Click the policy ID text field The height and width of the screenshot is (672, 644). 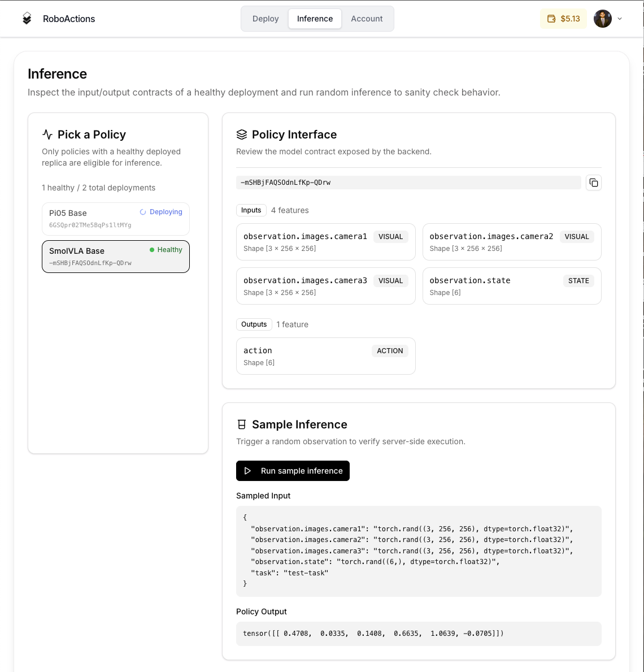pos(408,182)
